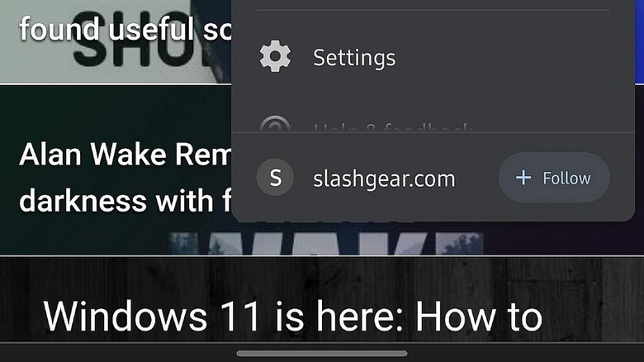This screenshot has height=362, width=644.
Task: Open 'Windows 11 is here: How to' article
Action: tap(293, 316)
